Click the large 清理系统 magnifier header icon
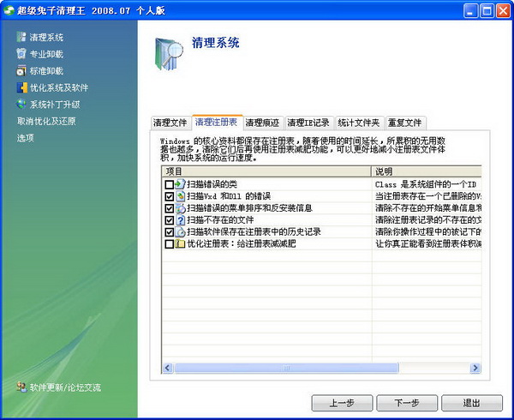The image size is (514, 420). [169, 54]
